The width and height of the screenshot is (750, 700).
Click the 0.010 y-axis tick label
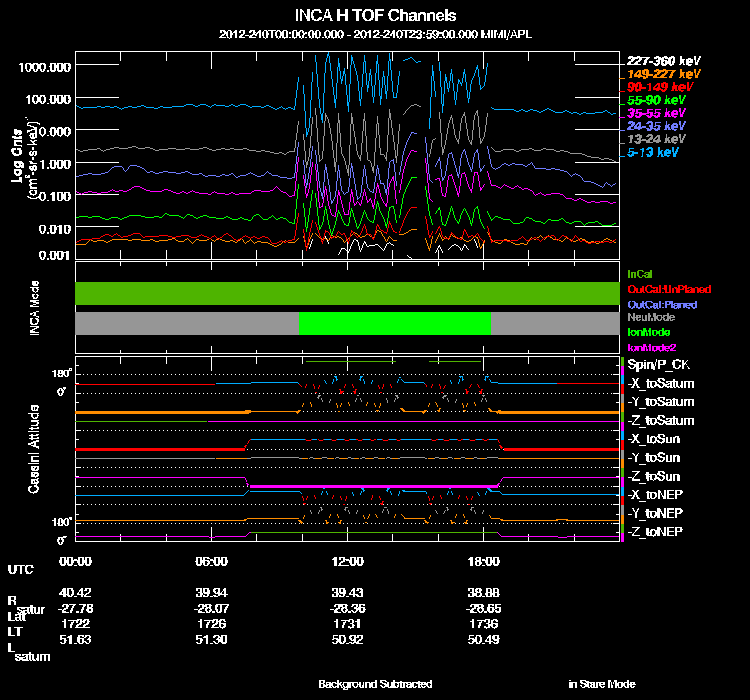[55, 229]
